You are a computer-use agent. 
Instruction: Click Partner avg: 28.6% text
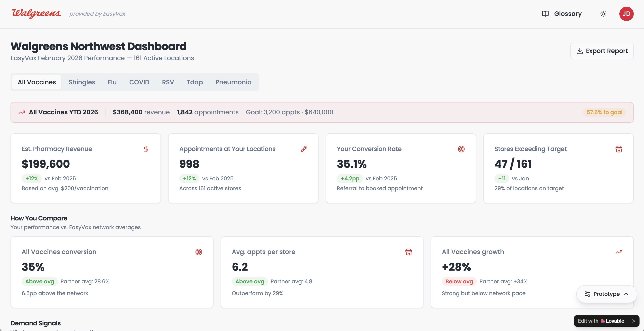tap(85, 282)
